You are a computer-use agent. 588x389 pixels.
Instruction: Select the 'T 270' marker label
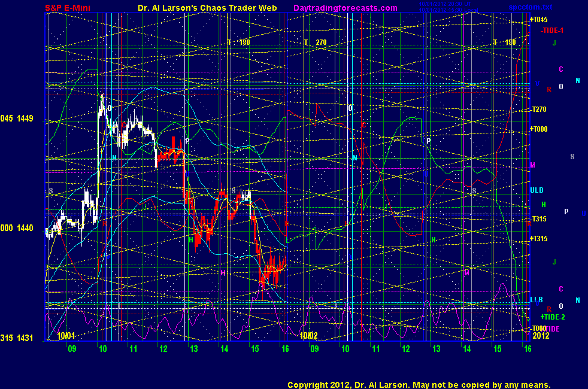point(316,42)
